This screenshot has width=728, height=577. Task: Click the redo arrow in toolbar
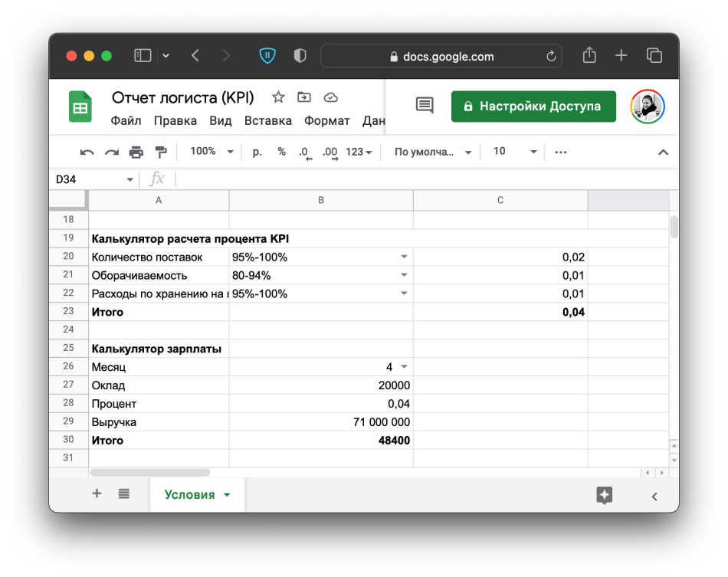click(x=112, y=152)
